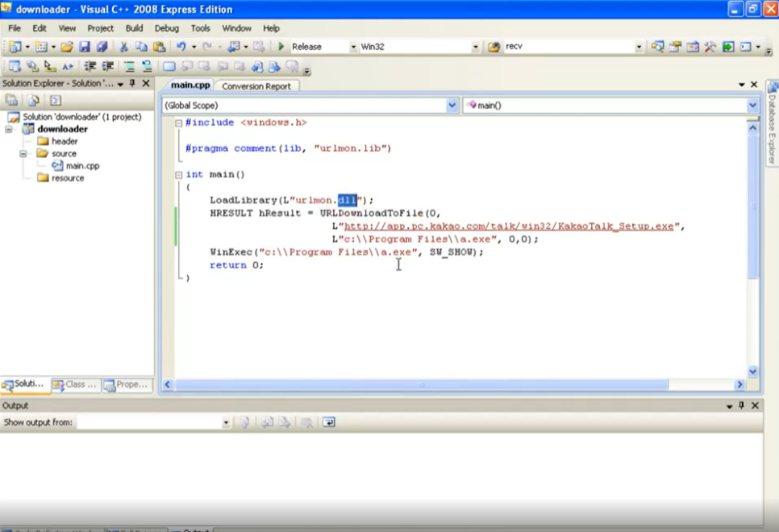Collapse the downloader project node
The width and height of the screenshot is (779, 532).
8,129
